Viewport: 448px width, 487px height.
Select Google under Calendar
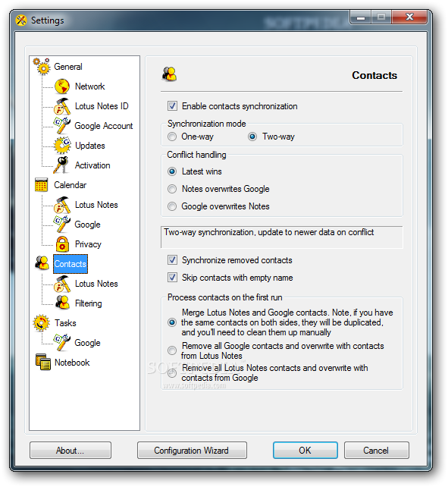87,225
